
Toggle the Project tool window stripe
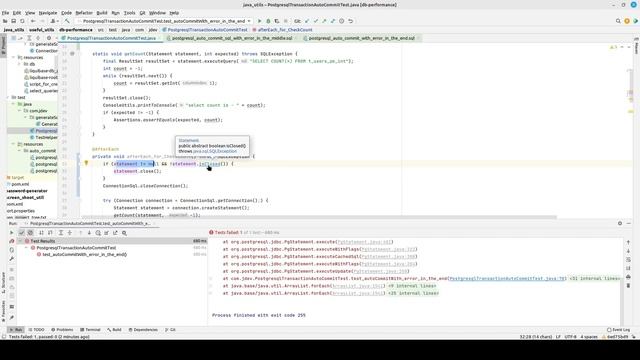click(x=3, y=46)
